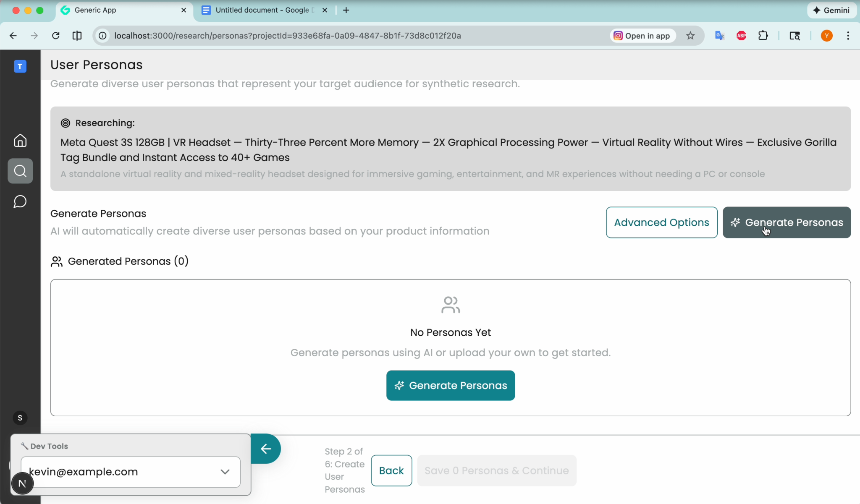Open Chrome three-dot menu
Screen dimensions: 860x504
point(848,36)
